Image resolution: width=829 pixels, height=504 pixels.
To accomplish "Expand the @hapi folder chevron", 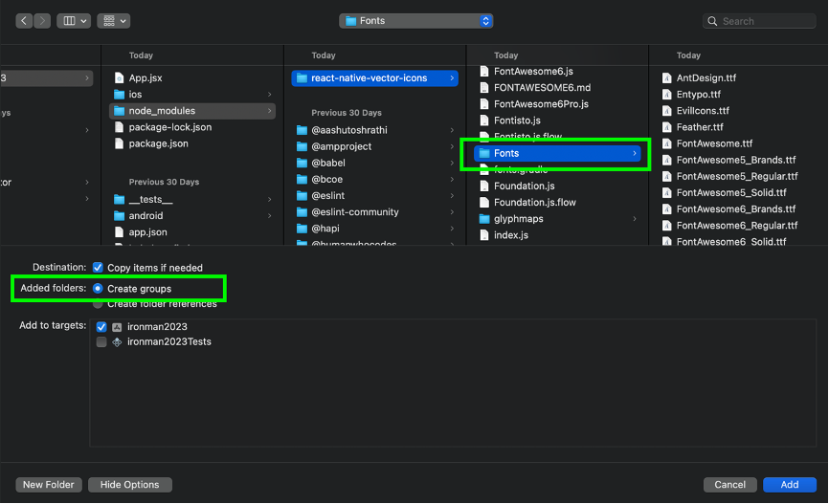I will (452, 229).
